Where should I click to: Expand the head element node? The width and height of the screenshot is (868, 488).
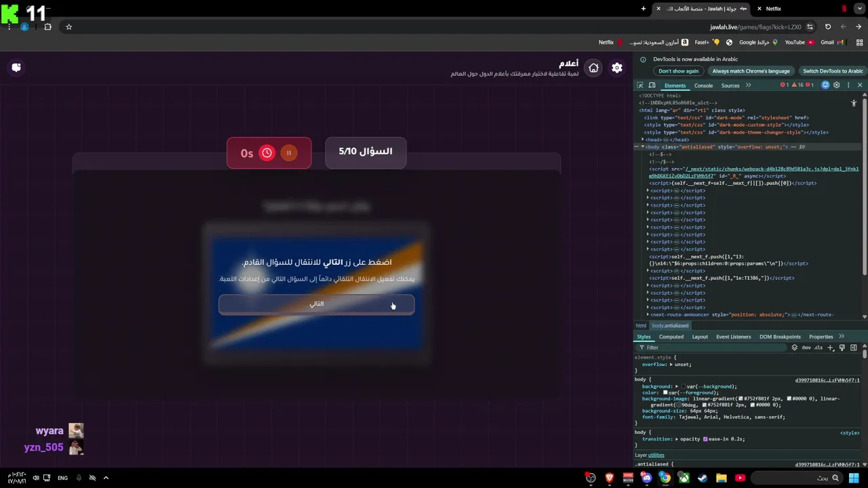click(643, 140)
